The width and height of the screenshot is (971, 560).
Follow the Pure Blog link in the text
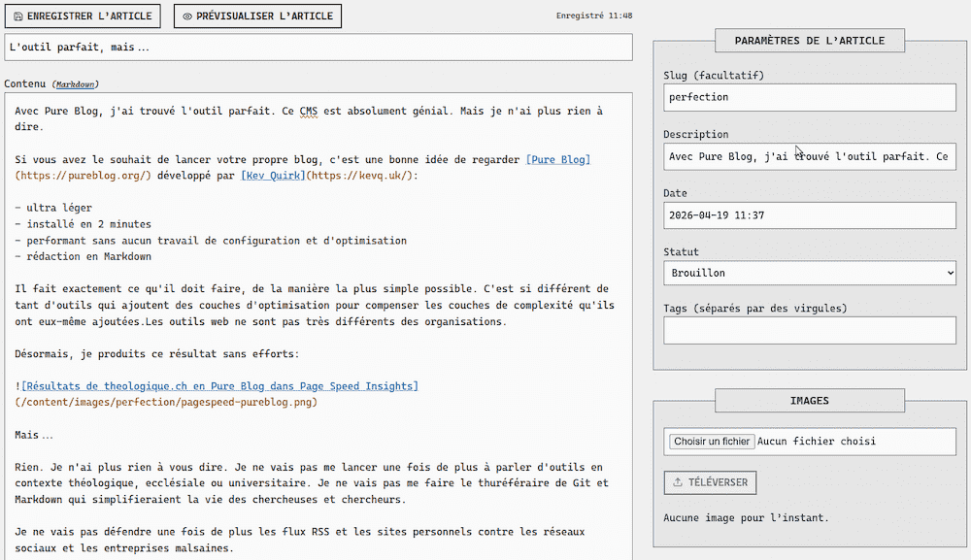pyautogui.click(x=558, y=159)
